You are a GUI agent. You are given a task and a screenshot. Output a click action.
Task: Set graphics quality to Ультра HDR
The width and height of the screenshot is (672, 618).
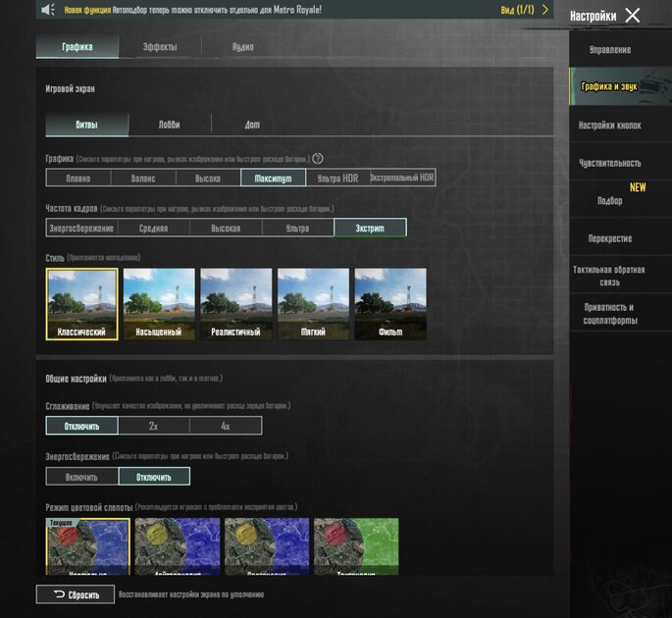point(337,178)
